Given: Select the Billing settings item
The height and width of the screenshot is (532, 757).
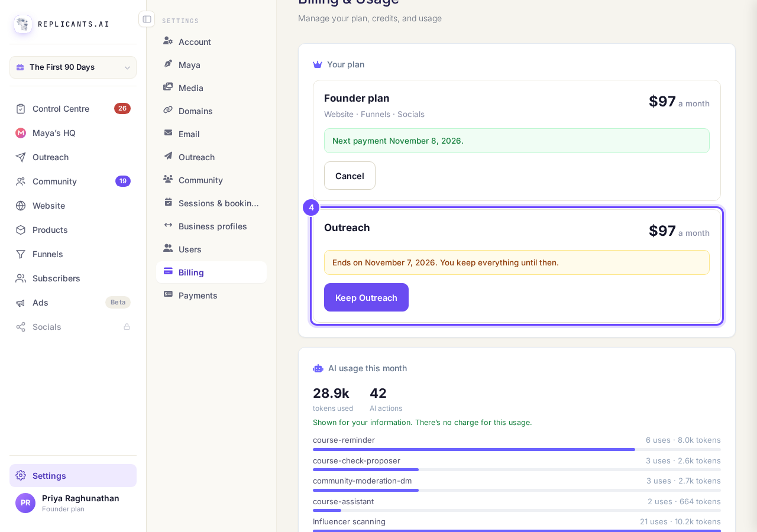Looking at the screenshot, I should 212,273.
